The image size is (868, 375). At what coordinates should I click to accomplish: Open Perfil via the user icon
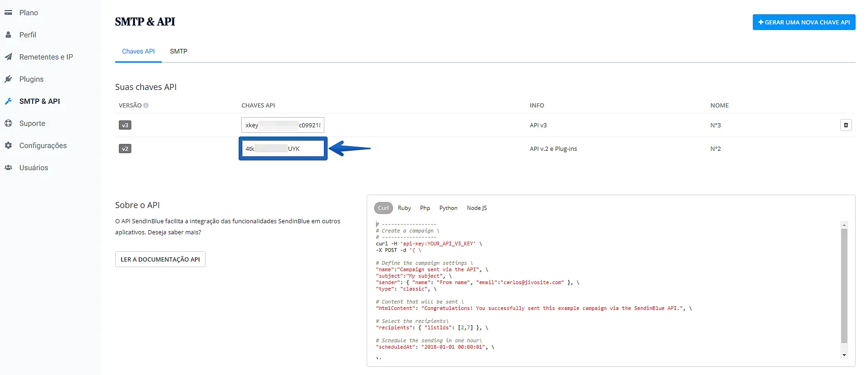8,35
